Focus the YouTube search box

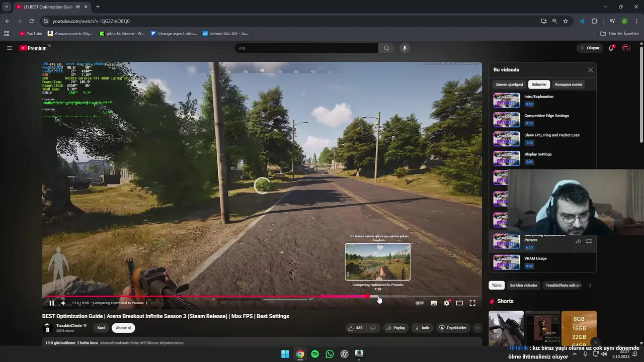click(306, 48)
